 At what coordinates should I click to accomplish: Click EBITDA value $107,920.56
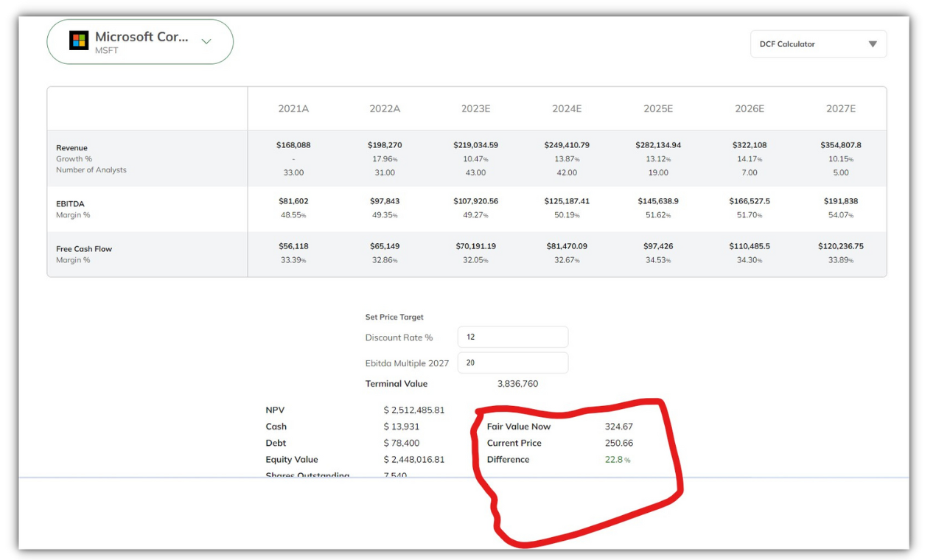click(x=476, y=201)
